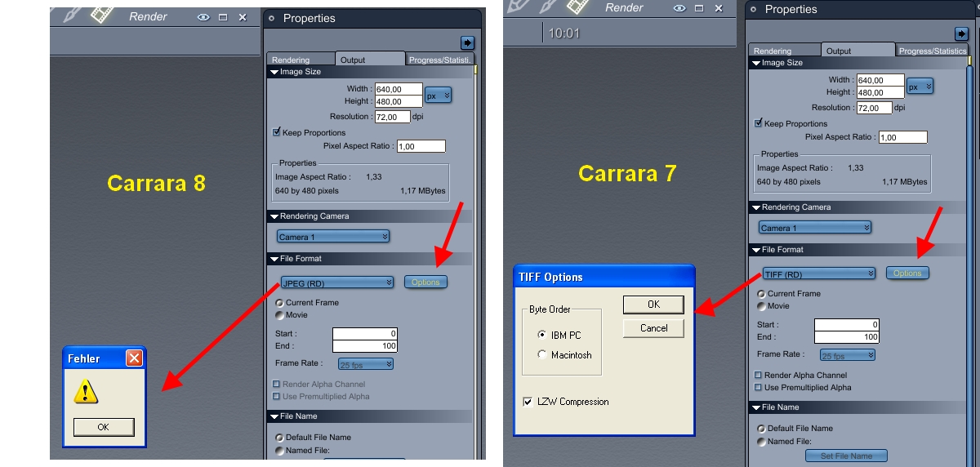Open Camera 1 dropdown in Carrara 8

333,237
